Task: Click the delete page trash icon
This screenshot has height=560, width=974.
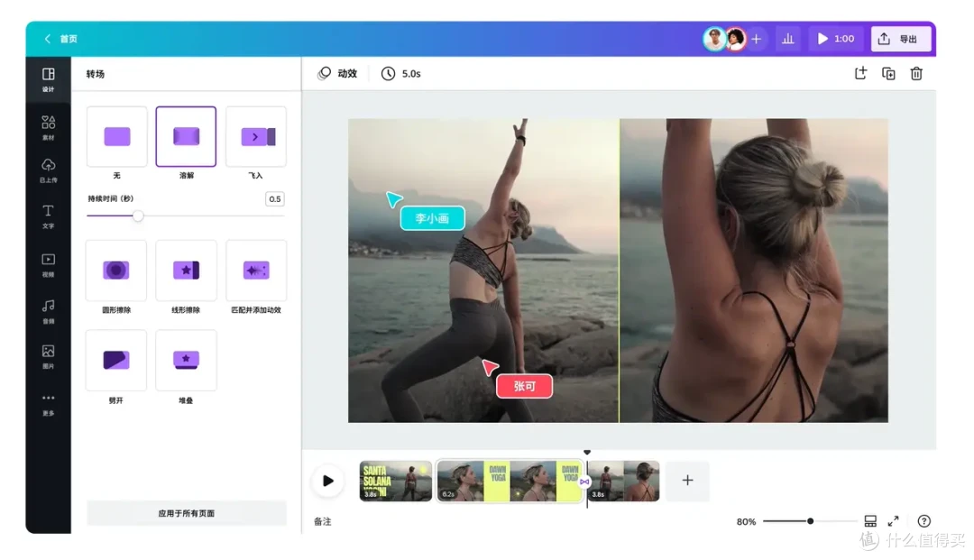Action: point(916,74)
